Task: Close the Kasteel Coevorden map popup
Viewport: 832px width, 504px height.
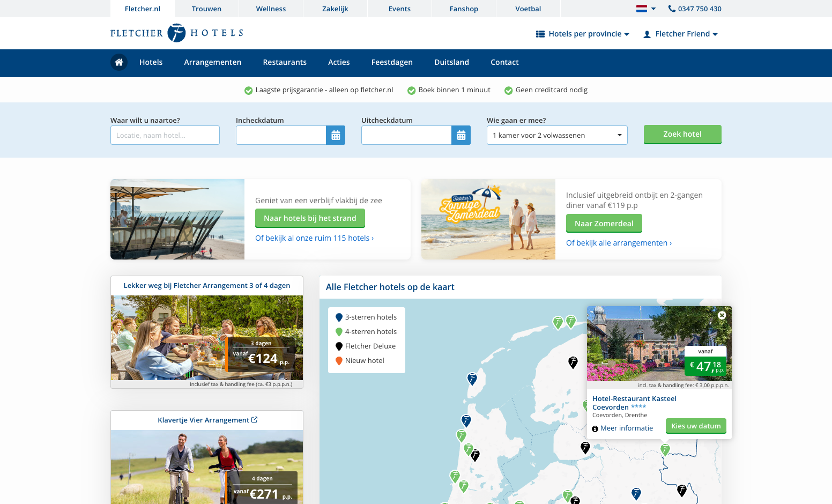Action: [x=722, y=315]
